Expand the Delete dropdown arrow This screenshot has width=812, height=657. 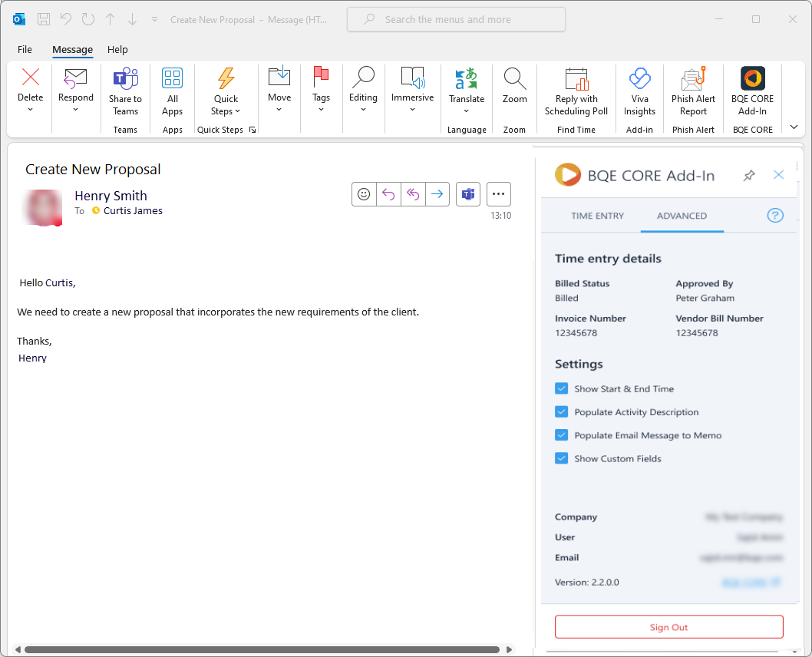point(30,110)
